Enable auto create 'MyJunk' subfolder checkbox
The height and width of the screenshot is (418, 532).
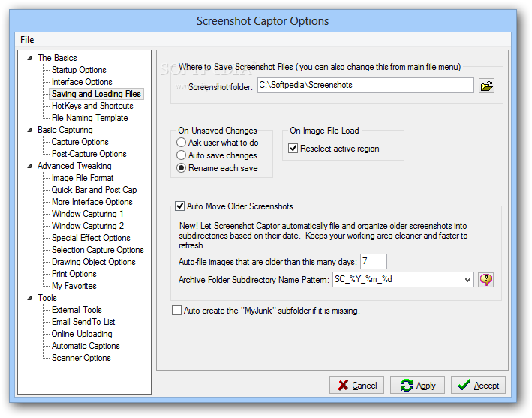[x=176, y=311]
